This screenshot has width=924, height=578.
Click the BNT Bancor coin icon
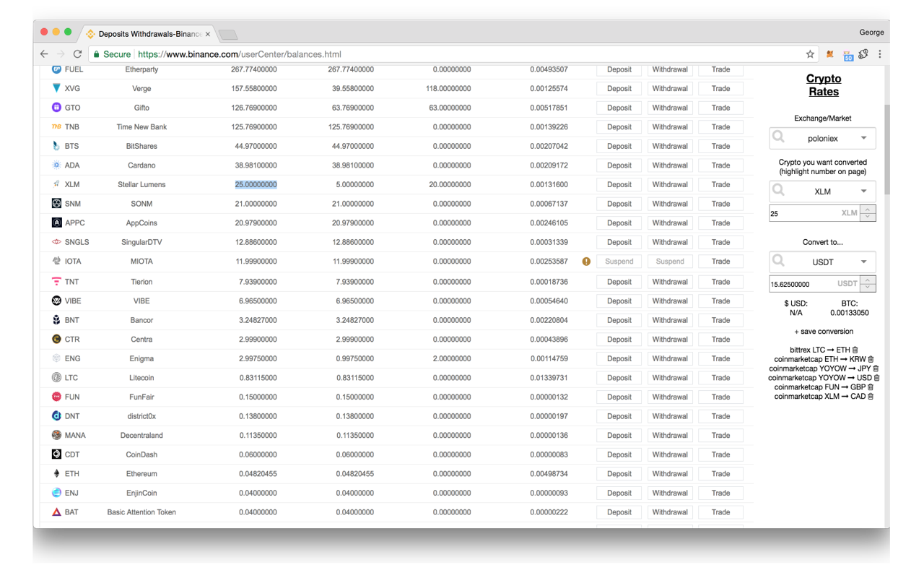[56, 320]
